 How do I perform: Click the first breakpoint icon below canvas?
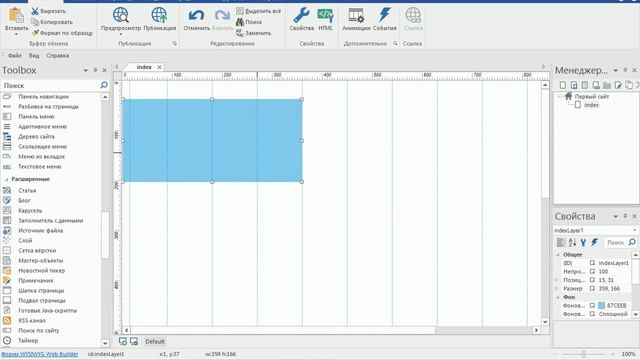pyautogui.click(x=123, y=341)
